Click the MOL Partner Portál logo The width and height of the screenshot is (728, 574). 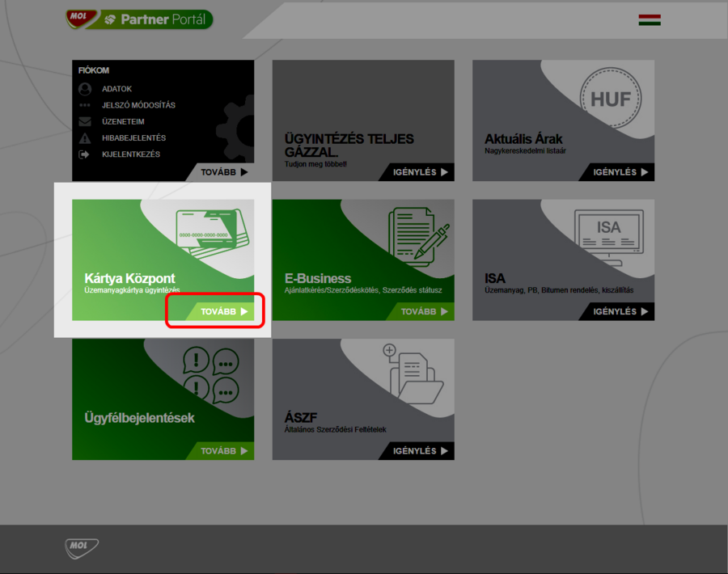point(139,19)
